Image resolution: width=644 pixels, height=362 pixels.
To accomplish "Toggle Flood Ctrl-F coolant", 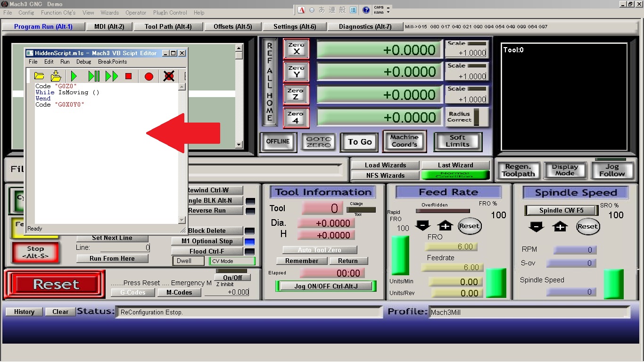I will [x=207, y=251].
